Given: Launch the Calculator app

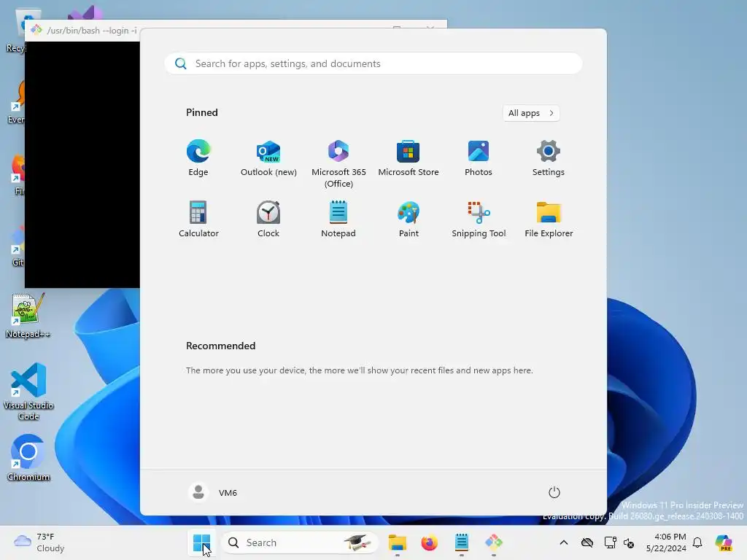Looking at the screenshot, I should pos(198,219).
